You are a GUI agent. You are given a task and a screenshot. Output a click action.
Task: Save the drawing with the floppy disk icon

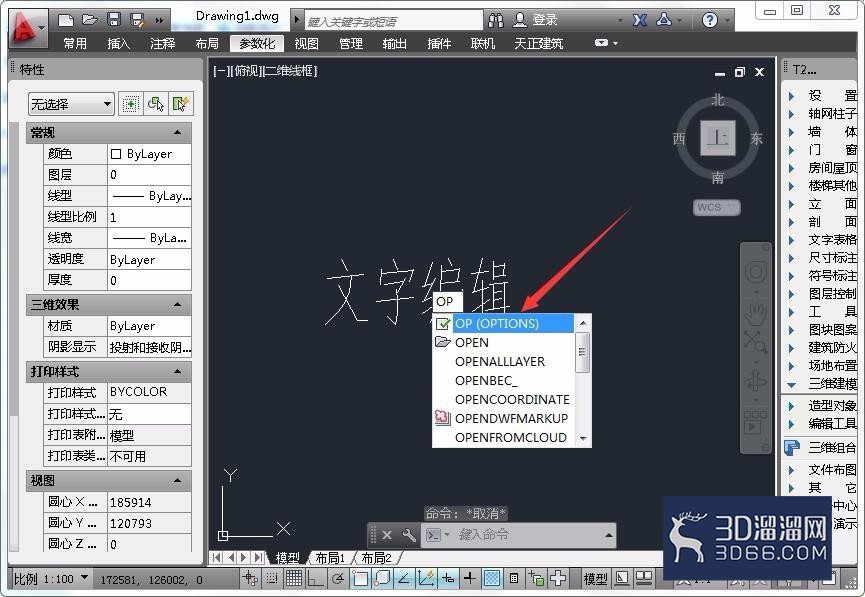click(114, 20)
